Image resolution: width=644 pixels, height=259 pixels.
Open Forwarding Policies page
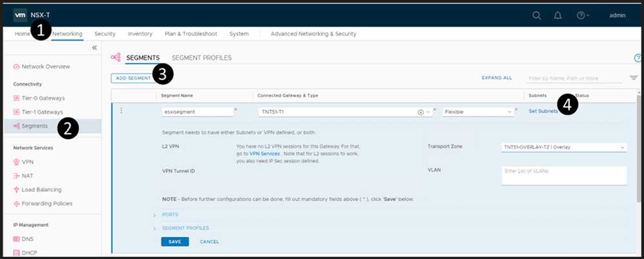point(47,204)
